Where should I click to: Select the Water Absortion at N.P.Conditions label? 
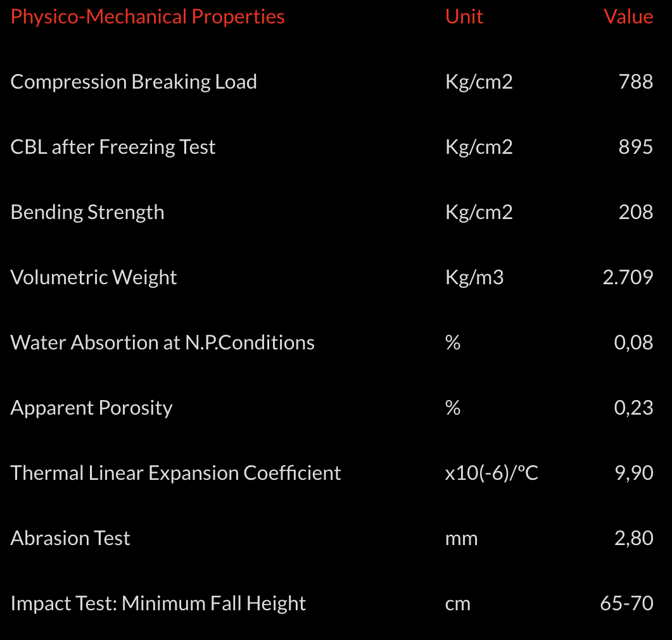tap(163, 342)
